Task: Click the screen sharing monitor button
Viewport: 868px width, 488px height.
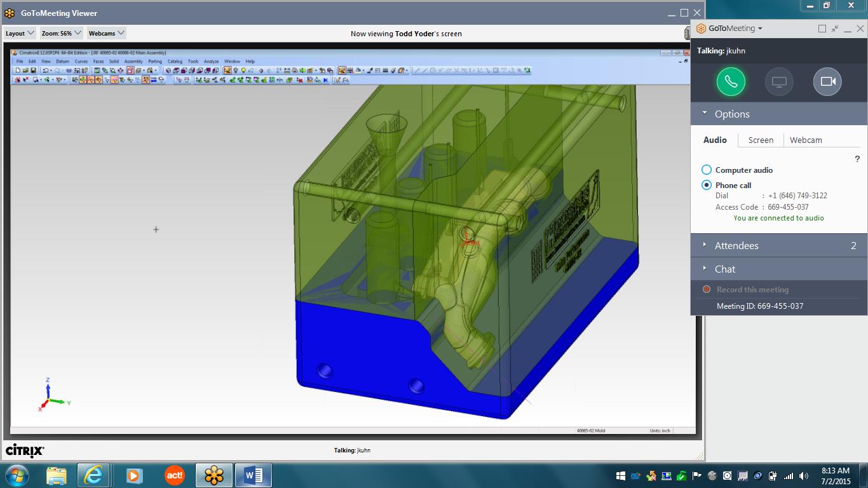Action: pos(779,82)
